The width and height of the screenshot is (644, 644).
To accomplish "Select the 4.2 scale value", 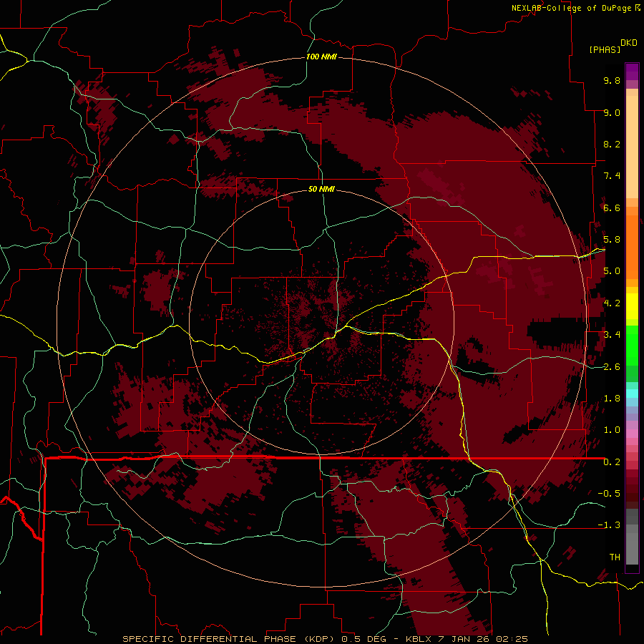I will click(x=612, y=303).
